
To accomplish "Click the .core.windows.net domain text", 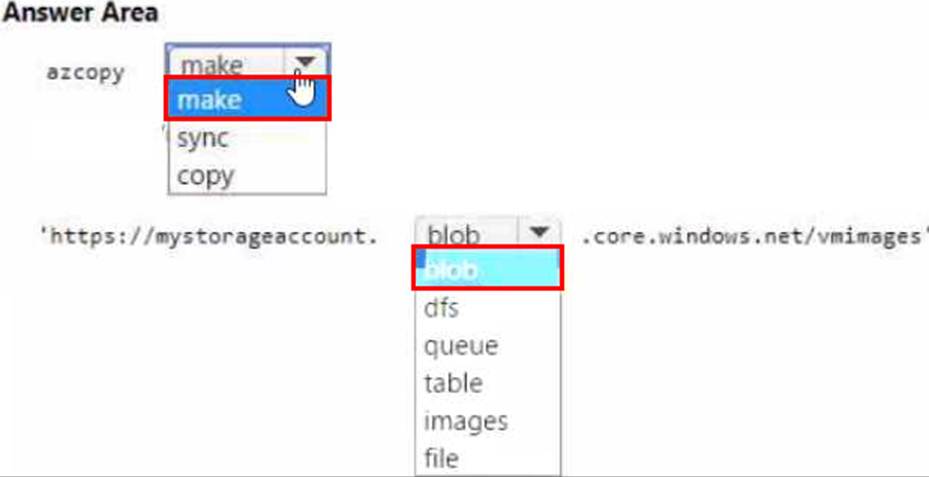I will tap(671, 237).
